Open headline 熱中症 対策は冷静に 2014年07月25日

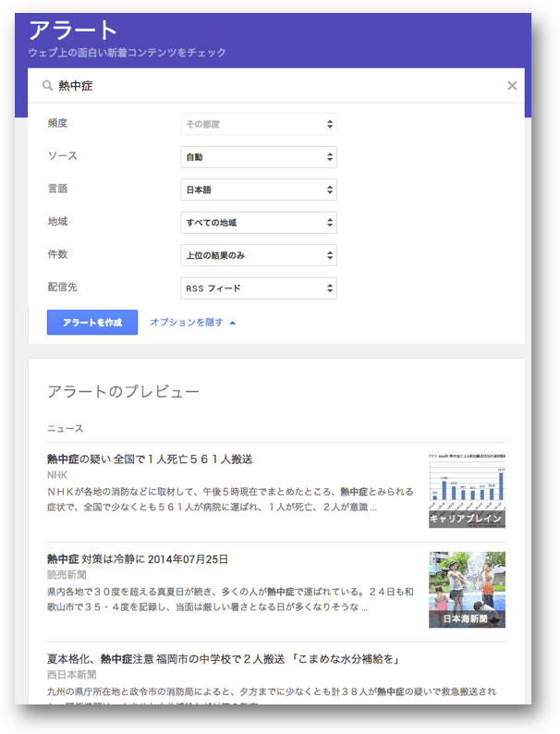tap(138, 559)
